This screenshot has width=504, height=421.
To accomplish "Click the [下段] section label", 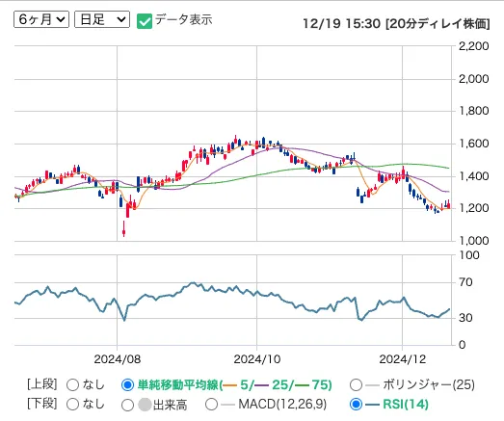I will tap(41, 404).
